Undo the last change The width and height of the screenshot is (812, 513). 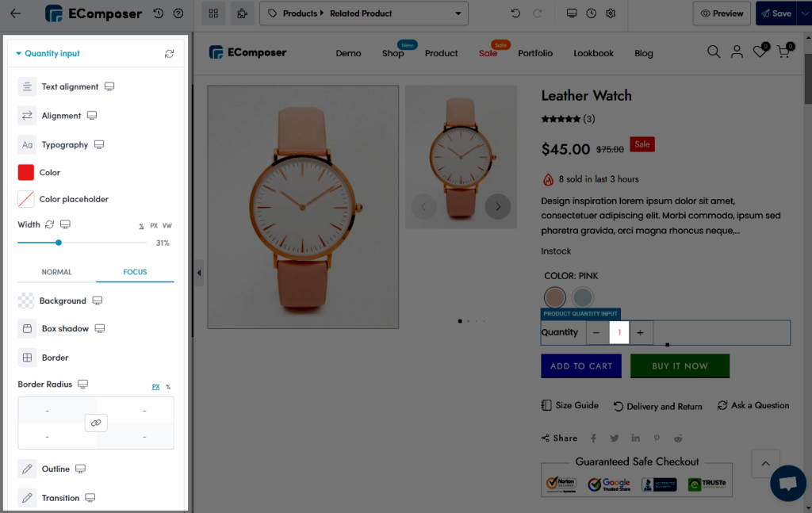(515, 13)
